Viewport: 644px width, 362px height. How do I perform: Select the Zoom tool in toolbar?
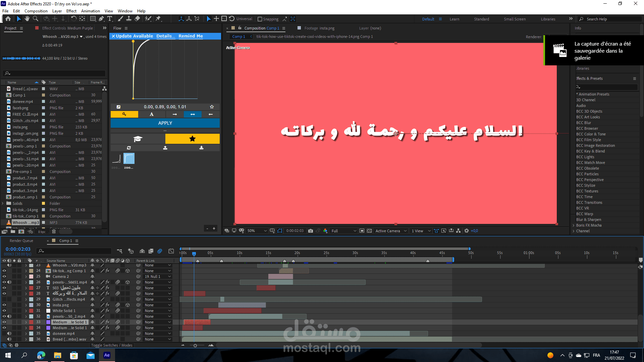click(36, 19)
